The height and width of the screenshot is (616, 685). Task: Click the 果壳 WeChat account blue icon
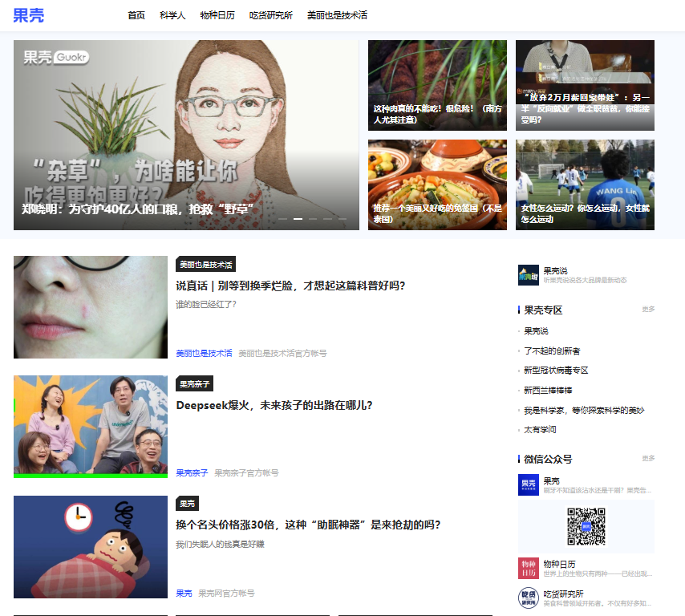[x=528, y=484]
